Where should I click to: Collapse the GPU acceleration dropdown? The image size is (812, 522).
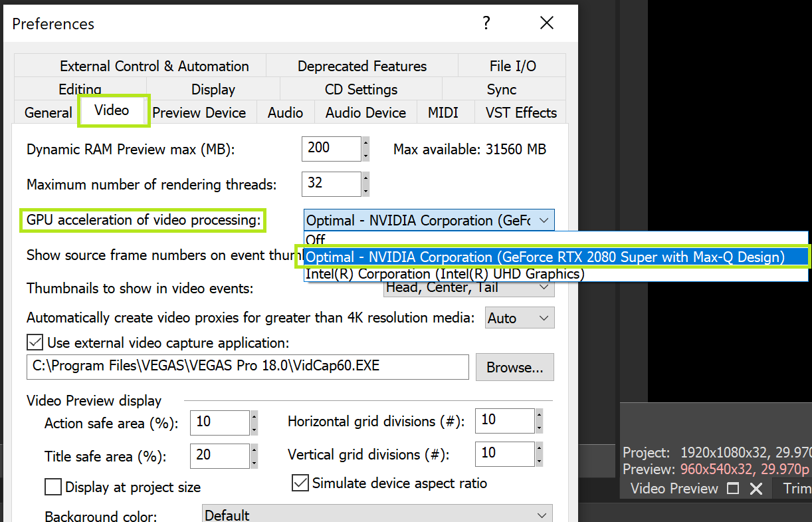tap(544, 220)
